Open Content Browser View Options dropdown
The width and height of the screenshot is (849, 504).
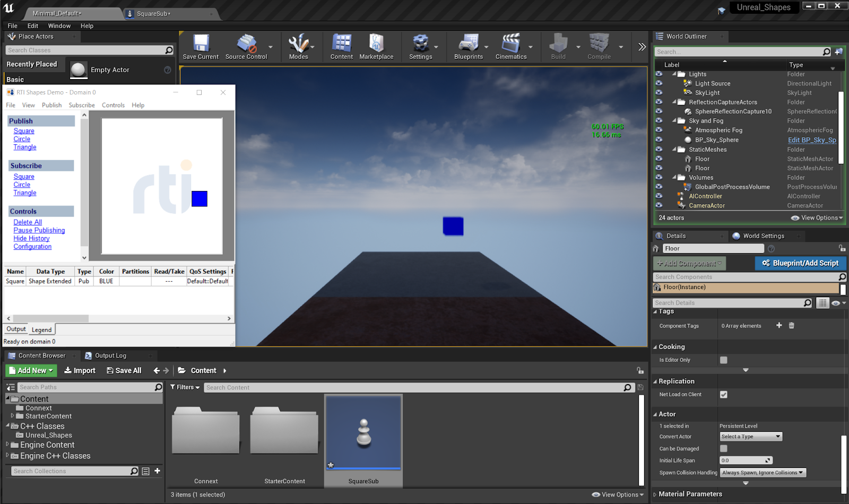click(x=618, y=494)
